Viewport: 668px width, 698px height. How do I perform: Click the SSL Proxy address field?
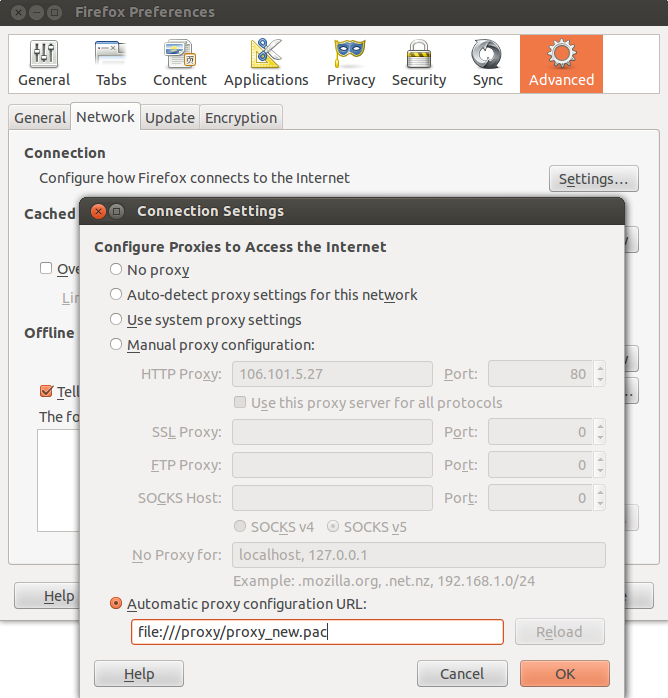click(332, 432)
